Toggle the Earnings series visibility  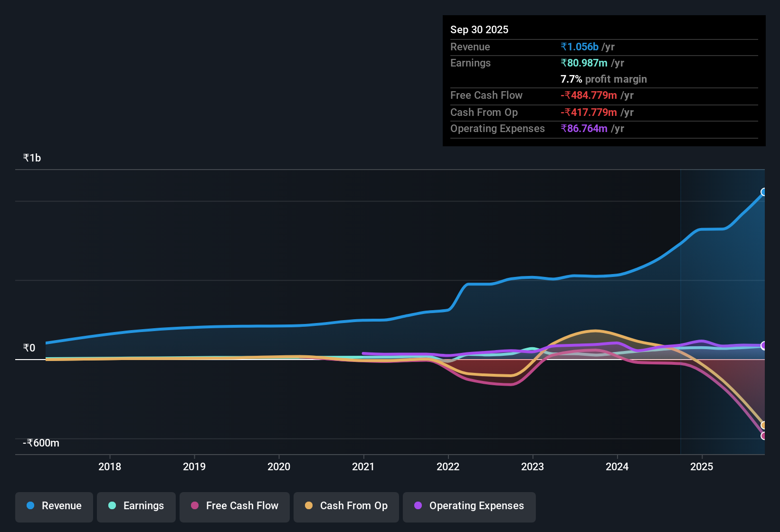coord(136,506)
